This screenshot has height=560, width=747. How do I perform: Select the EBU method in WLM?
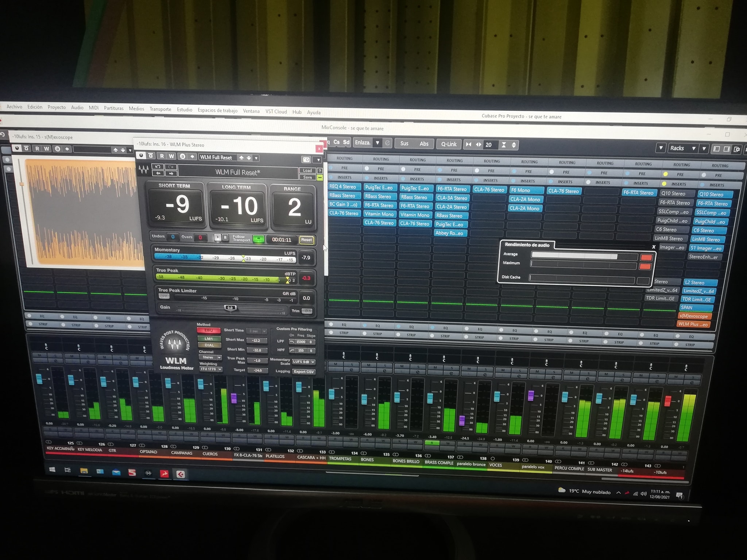point(209,330)
